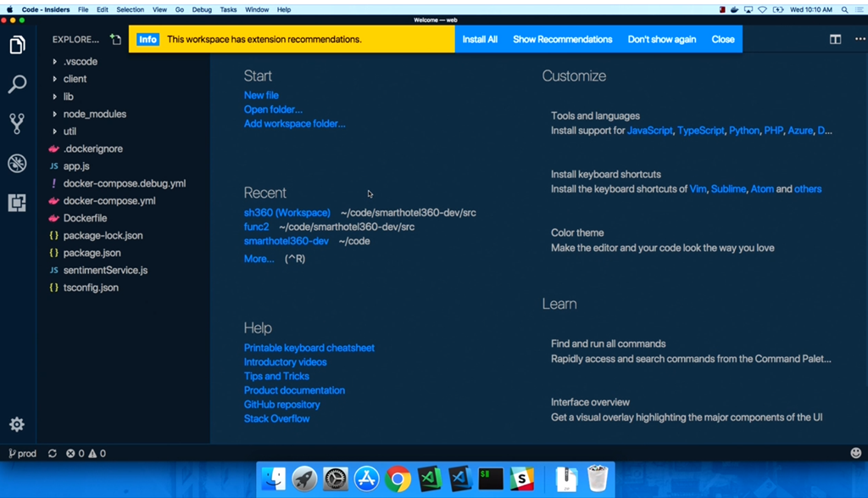Open the Tasks menu
Viewport: 868px width, 498px height.
pyautogui.click(x=228, y=9)
